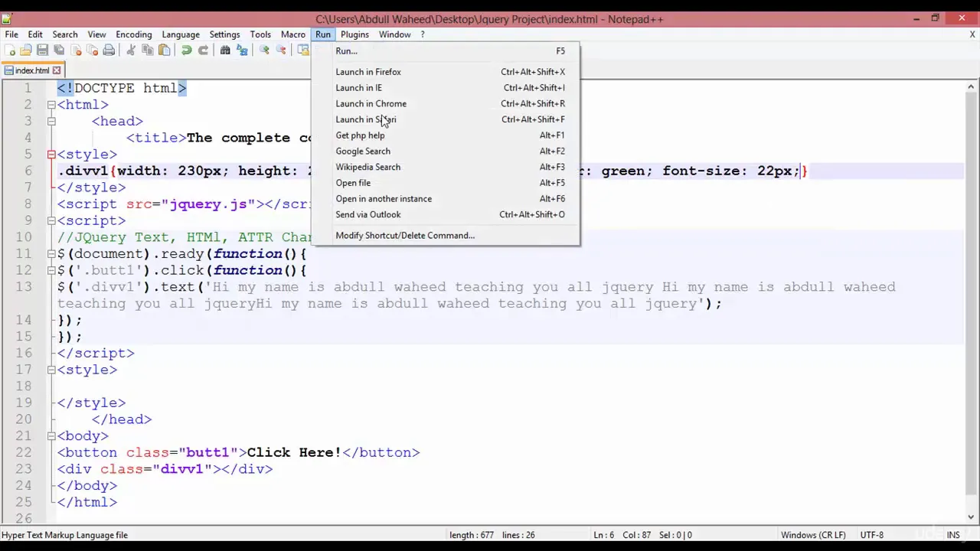This screenshot has width=980, height=551.
Task: Click the Replace toolbar icon
Action: click(242, 51)
